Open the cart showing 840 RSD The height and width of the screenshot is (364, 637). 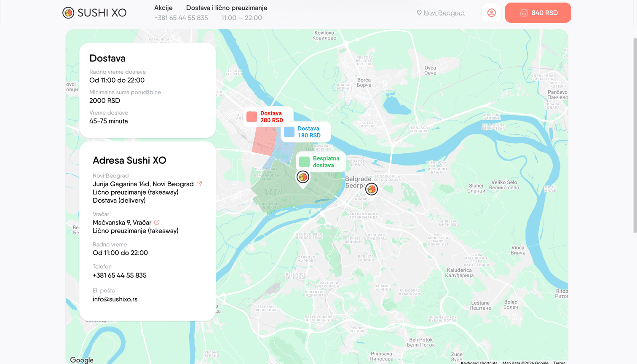tap(538, 13)
